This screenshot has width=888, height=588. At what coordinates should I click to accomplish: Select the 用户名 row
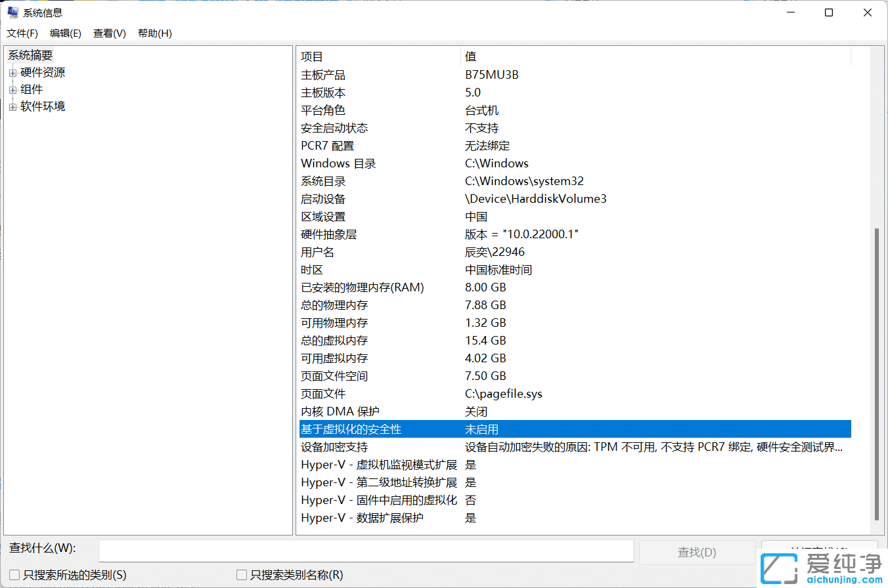coord(575,252)
